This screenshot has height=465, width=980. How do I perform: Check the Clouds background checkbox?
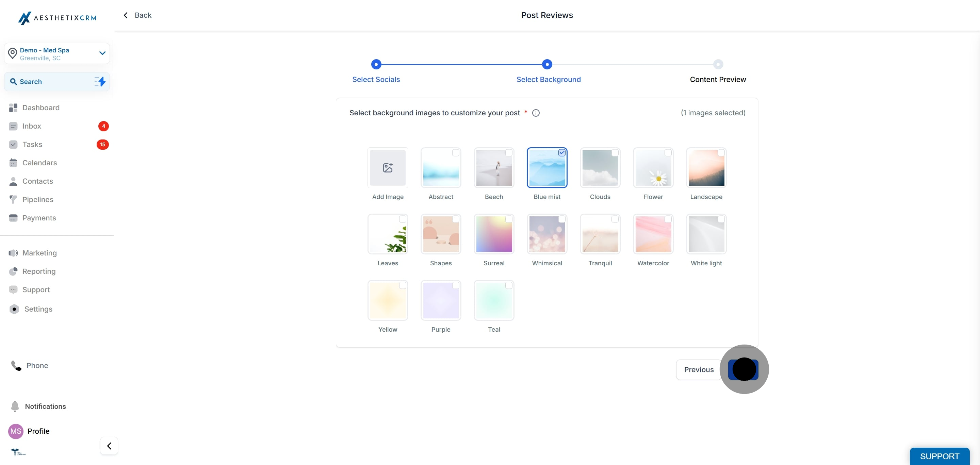pyautogui.click(x=615, y=153)
